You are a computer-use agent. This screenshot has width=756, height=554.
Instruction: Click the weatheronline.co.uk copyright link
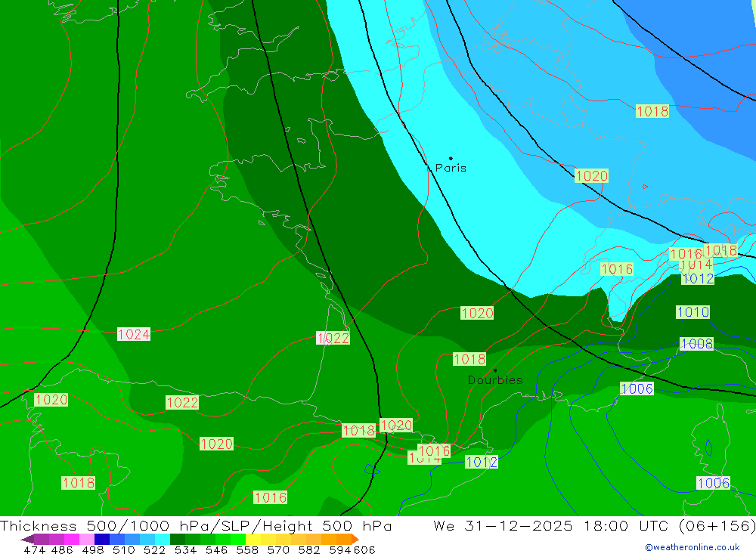[x=692, y=547]
